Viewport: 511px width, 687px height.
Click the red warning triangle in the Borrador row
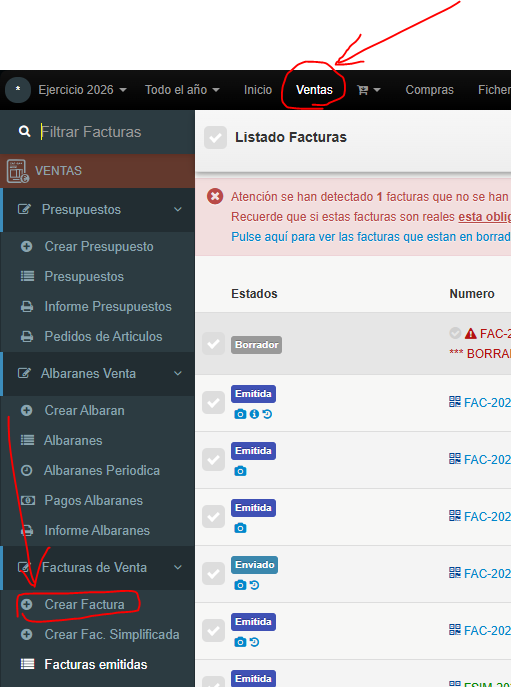pos(471,334)
